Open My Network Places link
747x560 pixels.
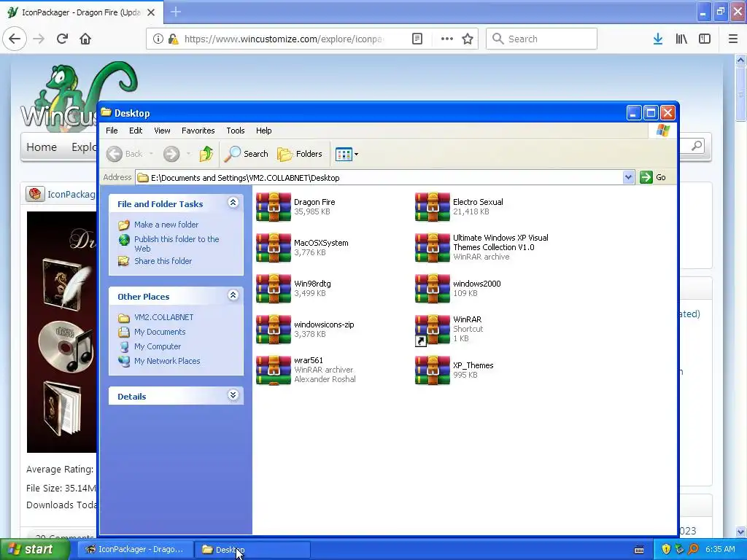tap(167, 361)
